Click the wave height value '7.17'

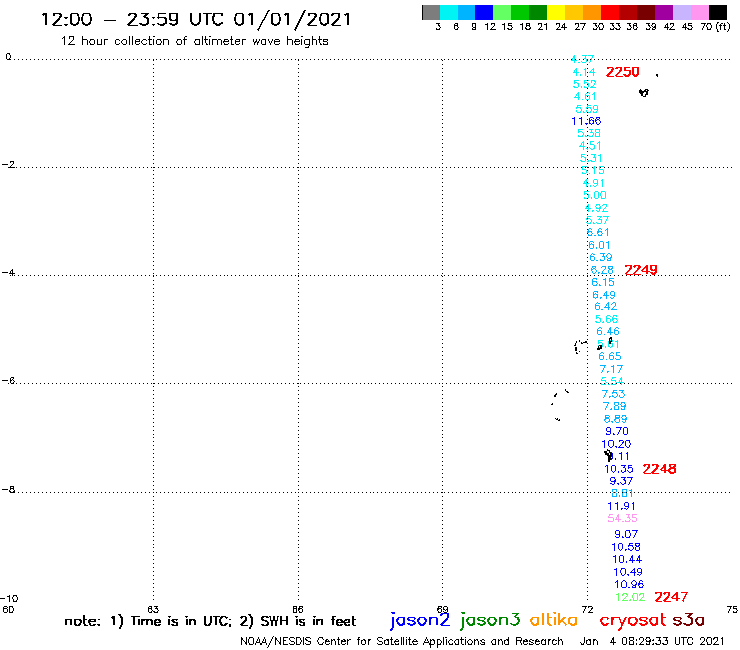[611, 369]
